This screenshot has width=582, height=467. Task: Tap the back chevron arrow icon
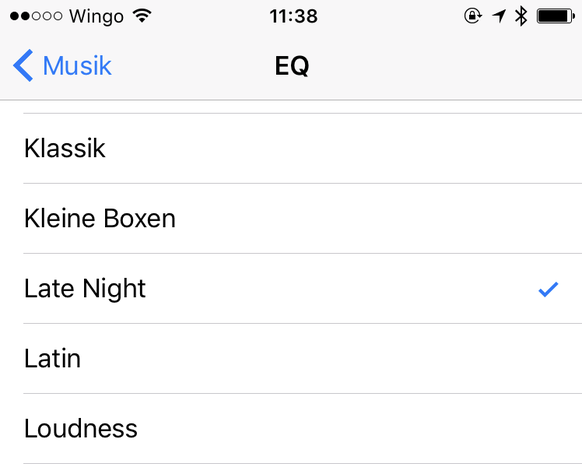pyautogui.click(x=23, y=65)
